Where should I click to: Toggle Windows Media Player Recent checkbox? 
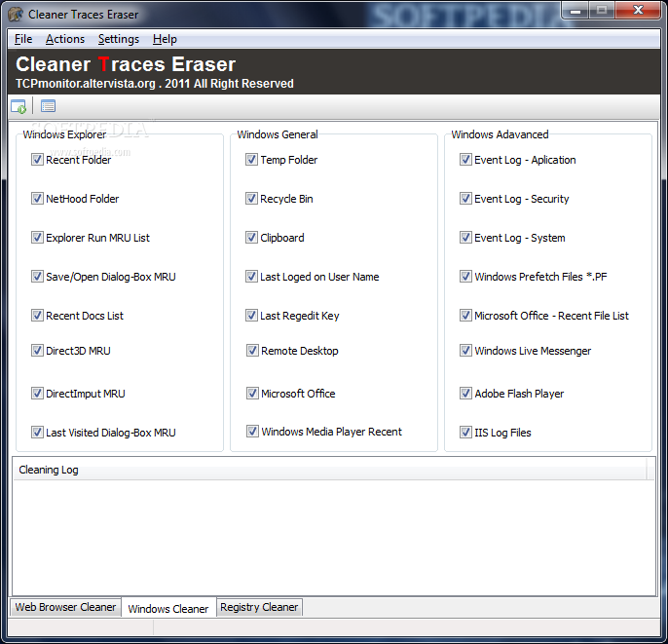(252, 432)
